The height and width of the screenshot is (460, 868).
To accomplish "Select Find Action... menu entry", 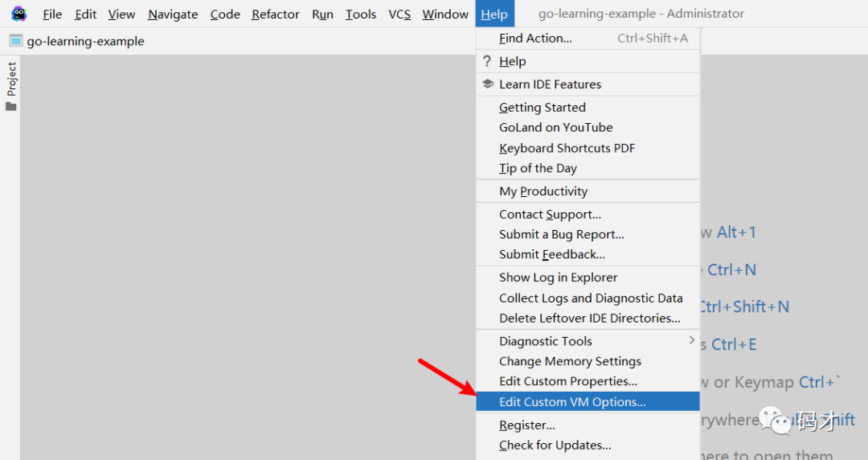I will (588, 39).
